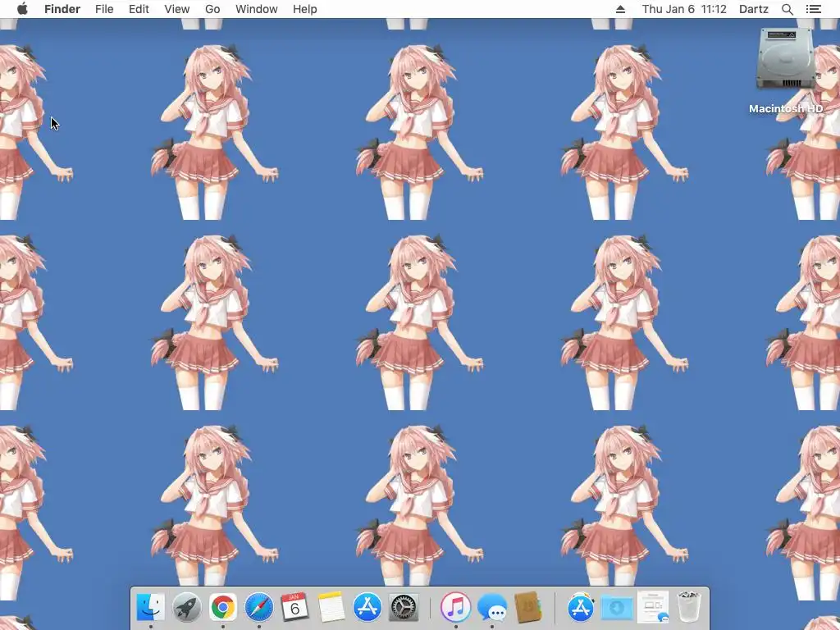This screenshot has width=840, height=630.
Task: Click the eject icon in menu bar
Action: (x=620, y=9)
